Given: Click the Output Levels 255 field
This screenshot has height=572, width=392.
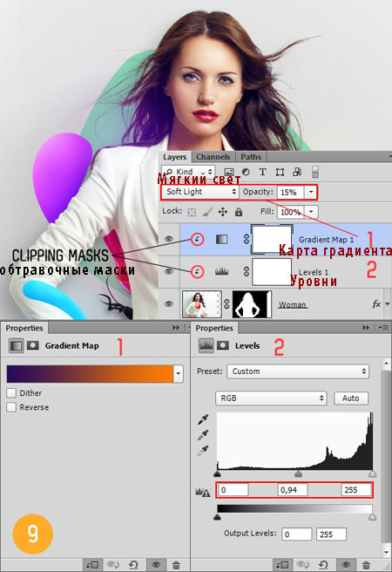Looking at the screenshot, I should click(331, 535).
